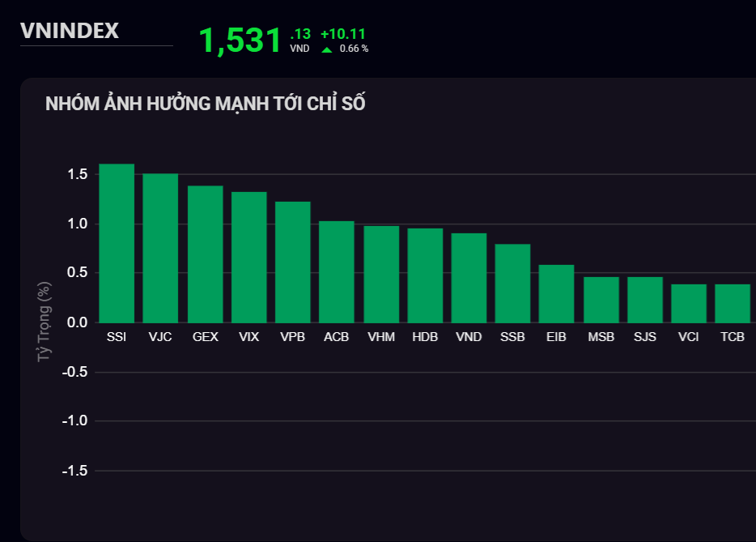Click the HDB ticker label
The height and width of the screenshot is (542, 756).
(x=425, y=337)
